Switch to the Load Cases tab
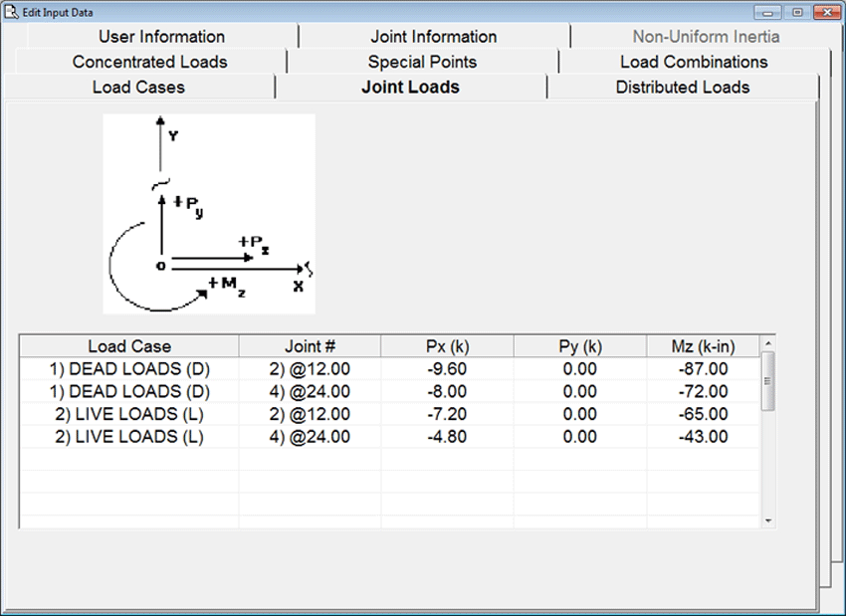Screen dimensions: 846x616 coord(138,87)
